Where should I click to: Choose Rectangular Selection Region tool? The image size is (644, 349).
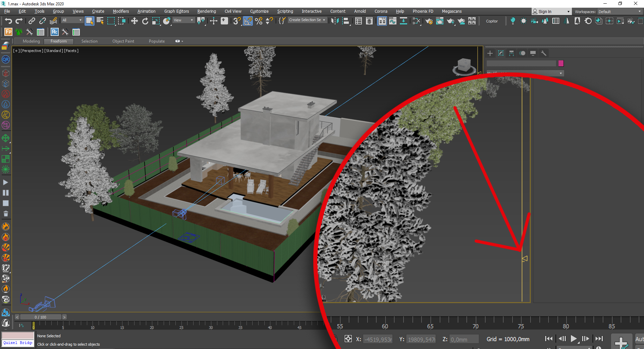pyautogui.click(x=111, y=21)
